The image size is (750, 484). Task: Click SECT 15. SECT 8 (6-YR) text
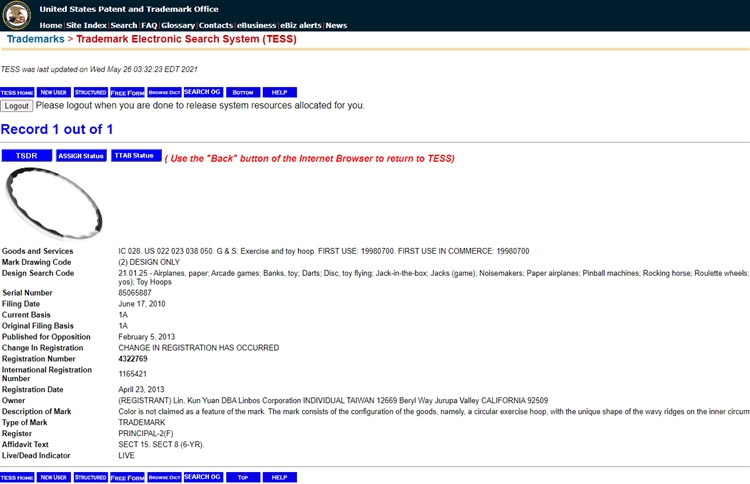tap(161, 444)
